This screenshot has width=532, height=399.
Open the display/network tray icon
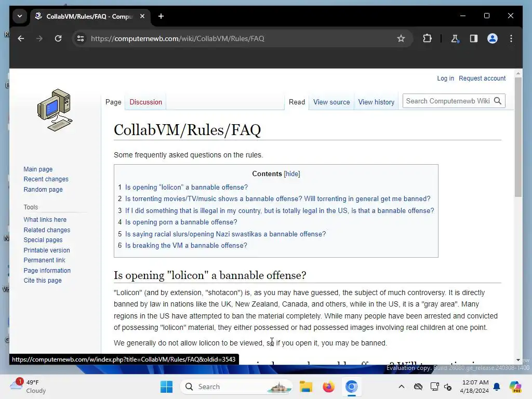pos(434,387)
